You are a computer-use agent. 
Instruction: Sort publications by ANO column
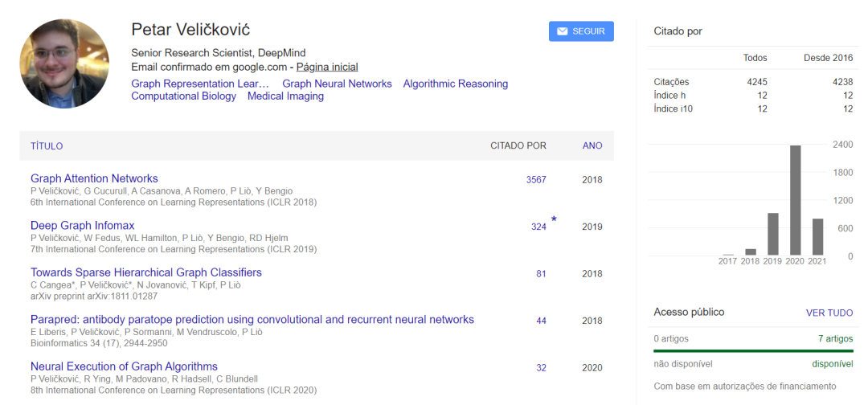(592, 146)
